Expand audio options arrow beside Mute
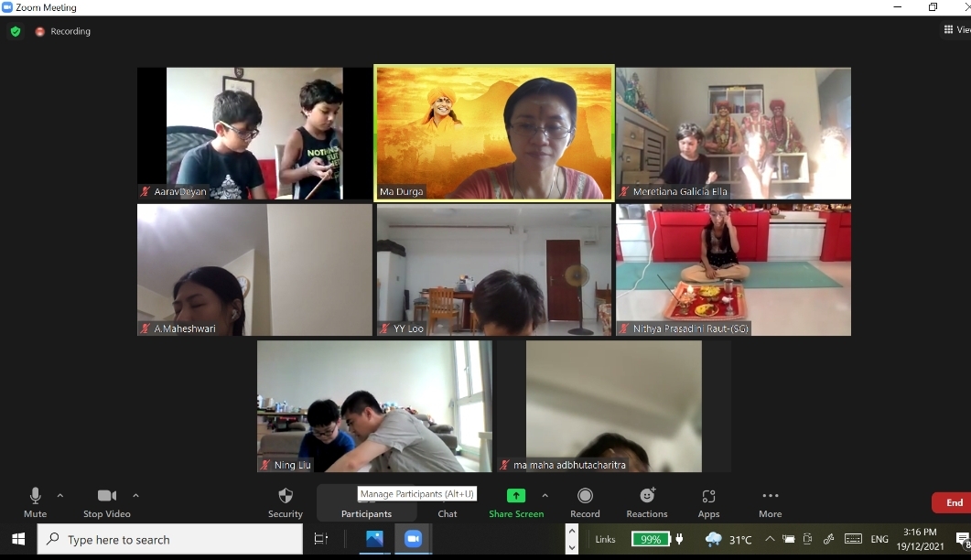Image resolution: width=971 pixels, height=560 pixels. click(60, 495)
